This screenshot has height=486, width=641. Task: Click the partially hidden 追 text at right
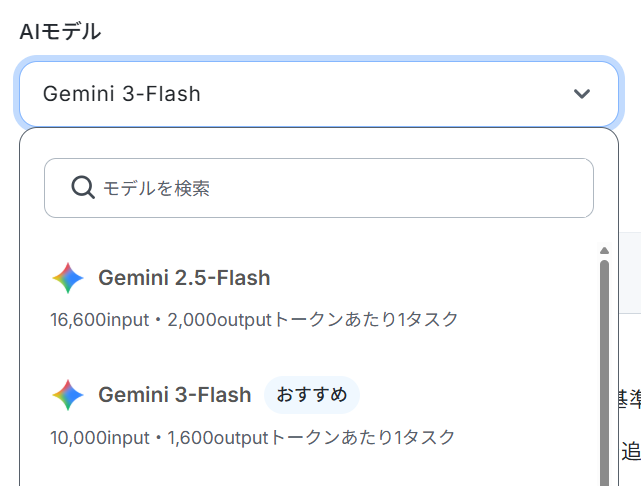[631, 451]
